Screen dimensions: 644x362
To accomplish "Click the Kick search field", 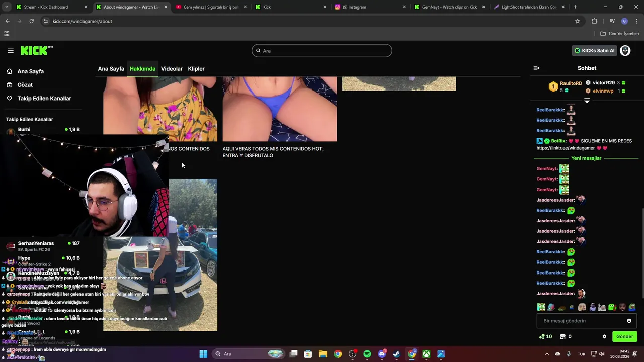I will coord(322,51).
